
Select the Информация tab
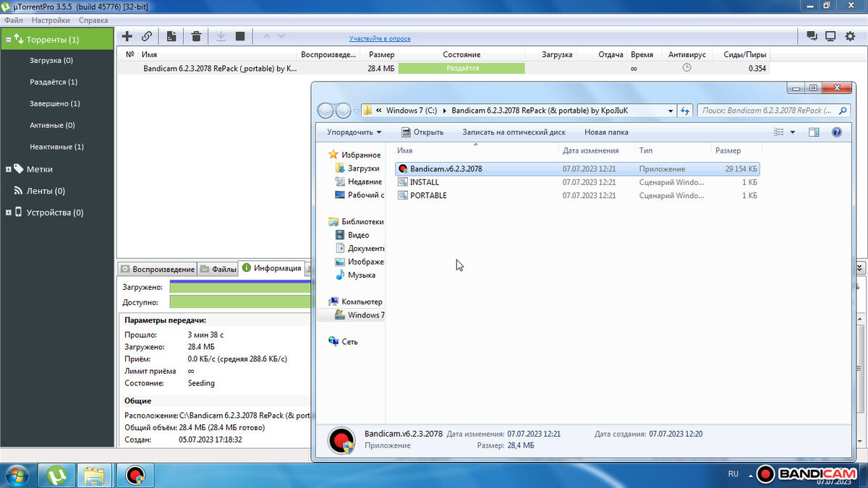(x=271, y=268)
